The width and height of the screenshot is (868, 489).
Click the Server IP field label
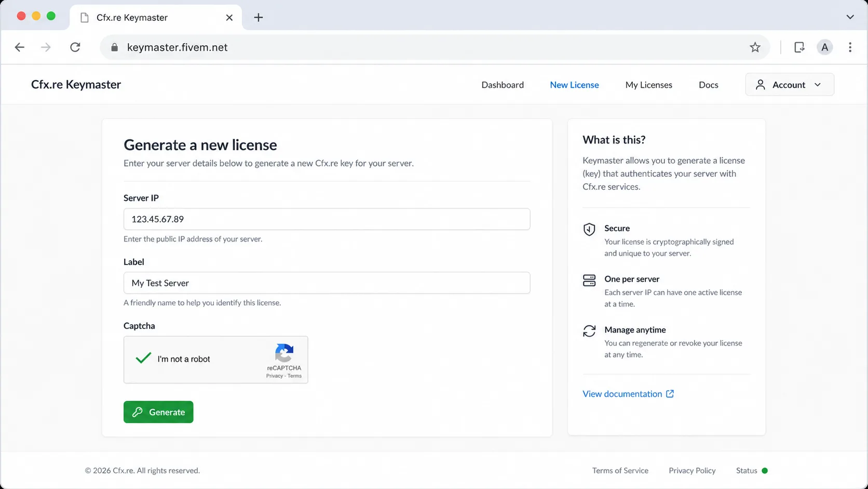[141, 198]
